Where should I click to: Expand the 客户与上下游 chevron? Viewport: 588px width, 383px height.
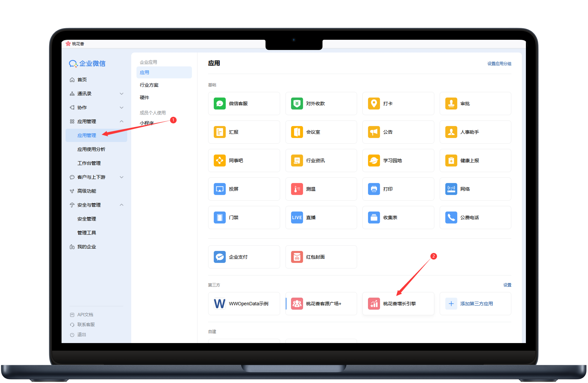click(x=121, y=177)
